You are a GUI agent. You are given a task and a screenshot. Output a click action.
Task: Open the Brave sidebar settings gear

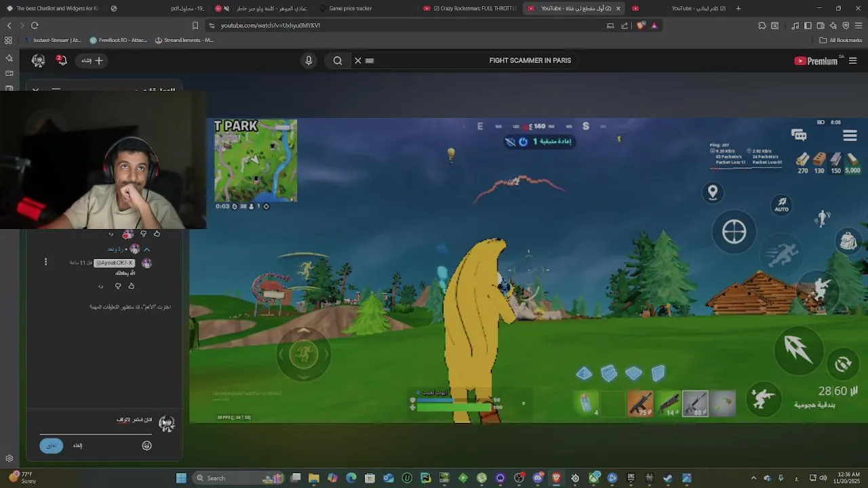pos(9,458)
